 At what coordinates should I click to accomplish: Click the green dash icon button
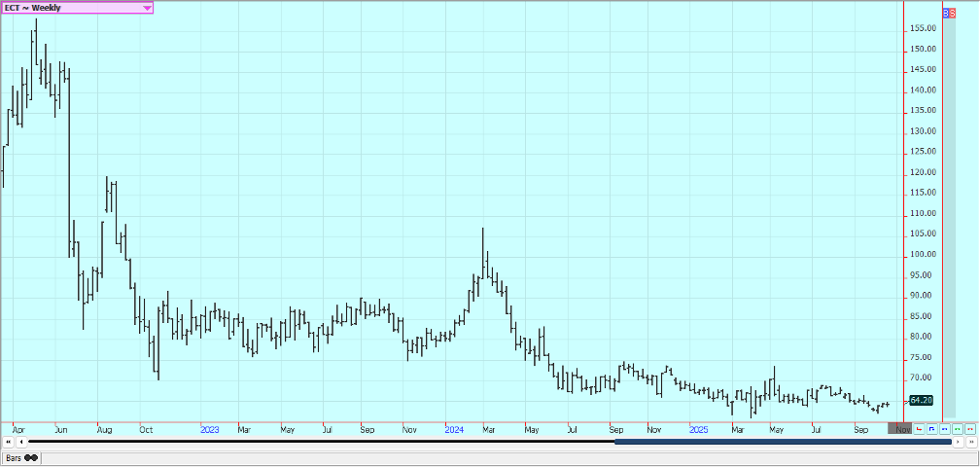click(957, 428)
